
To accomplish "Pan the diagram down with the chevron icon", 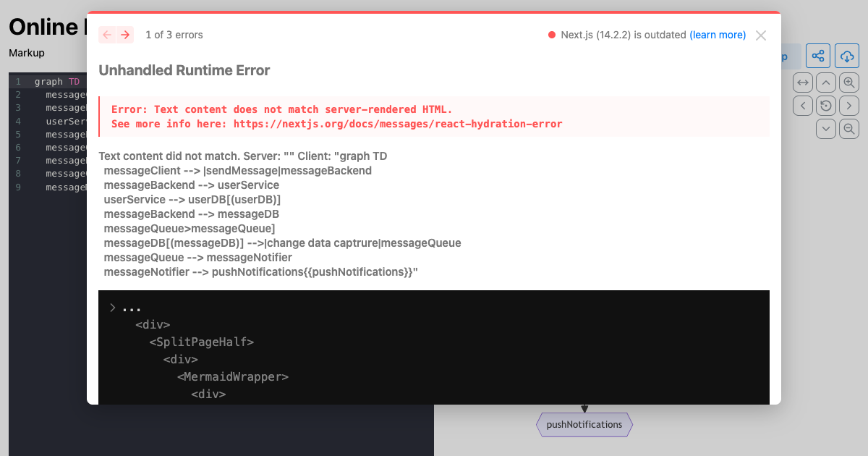I will [x=825, y=128].
